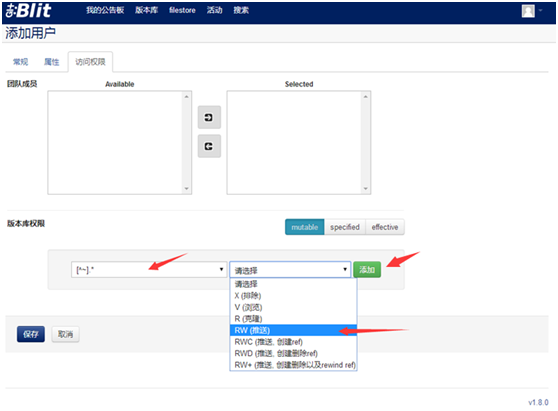Screen dimensions: 558x411
Task: Switch to the 访问权限 tab
Action: [x=90, y=62]
